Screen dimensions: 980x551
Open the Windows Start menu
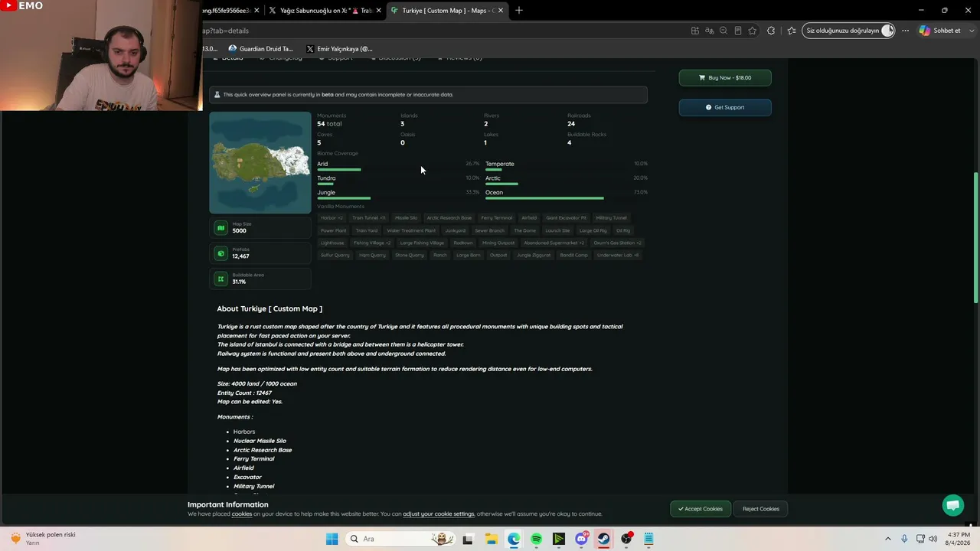click(x=332, y=539)
